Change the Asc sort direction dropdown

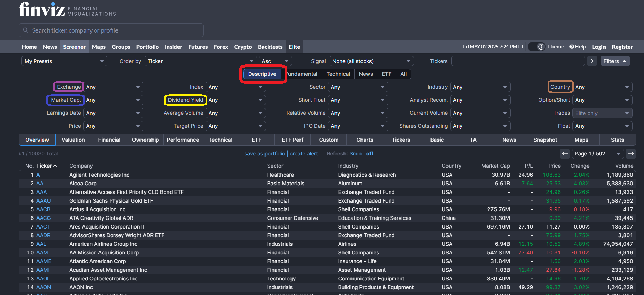[275, 61]
